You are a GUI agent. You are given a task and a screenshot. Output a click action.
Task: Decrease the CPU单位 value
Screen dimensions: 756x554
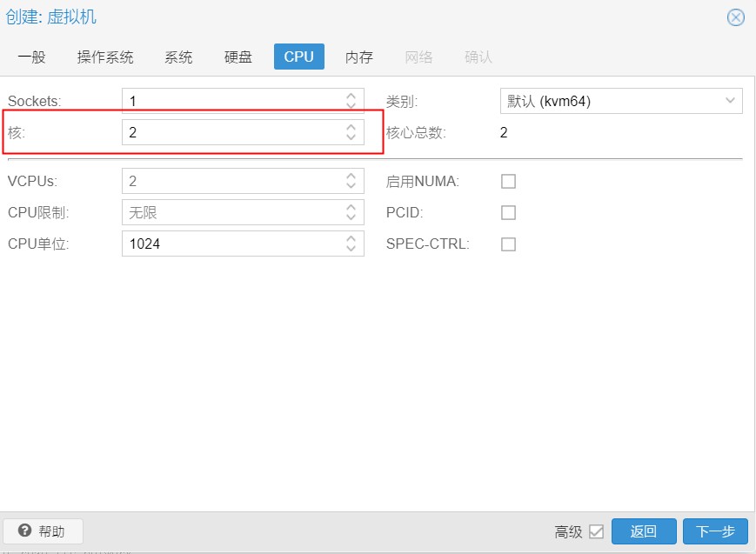click(351, 249)
